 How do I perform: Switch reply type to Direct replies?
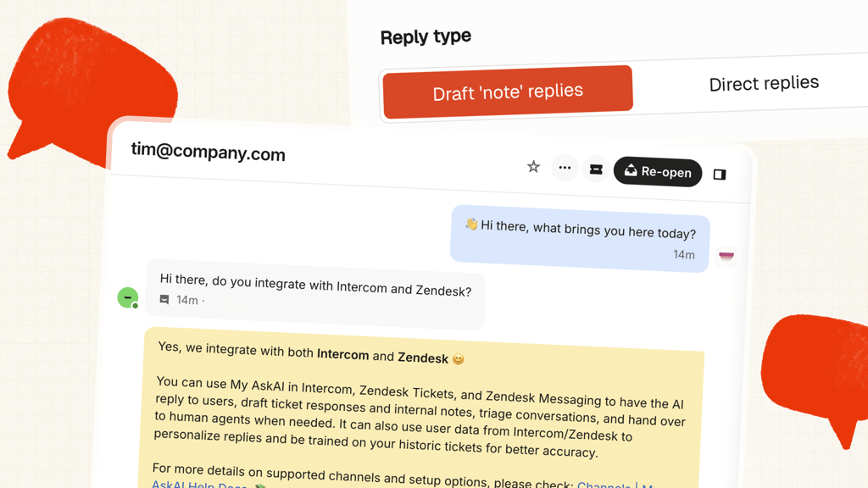tap(764, 84)
